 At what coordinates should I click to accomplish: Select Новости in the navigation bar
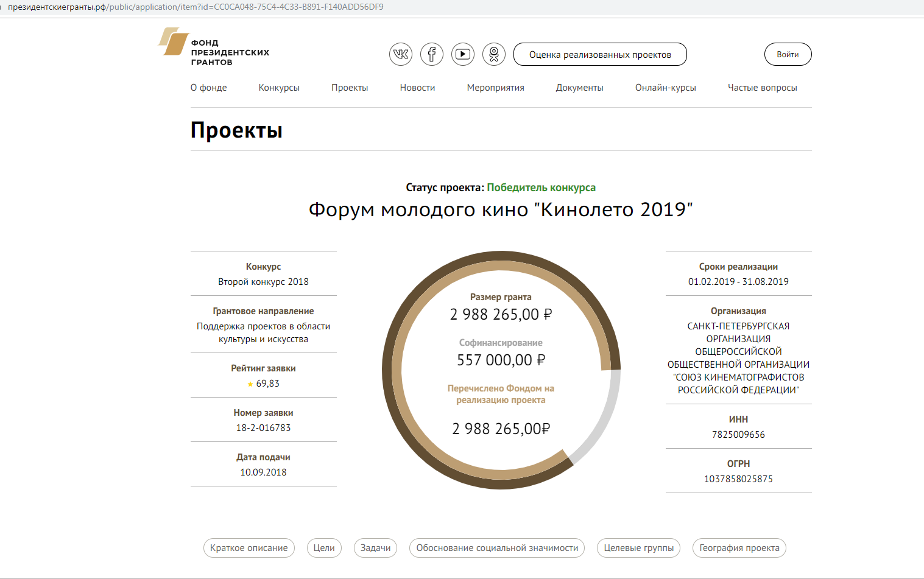pyautogui.click(x=417, y=88)
